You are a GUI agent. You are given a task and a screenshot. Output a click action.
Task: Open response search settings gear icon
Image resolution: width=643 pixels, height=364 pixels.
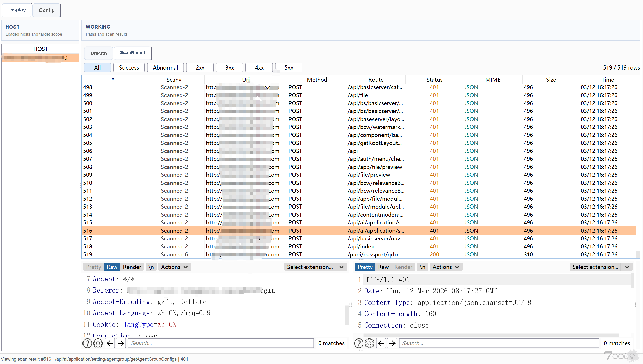[x=369, y=343]
